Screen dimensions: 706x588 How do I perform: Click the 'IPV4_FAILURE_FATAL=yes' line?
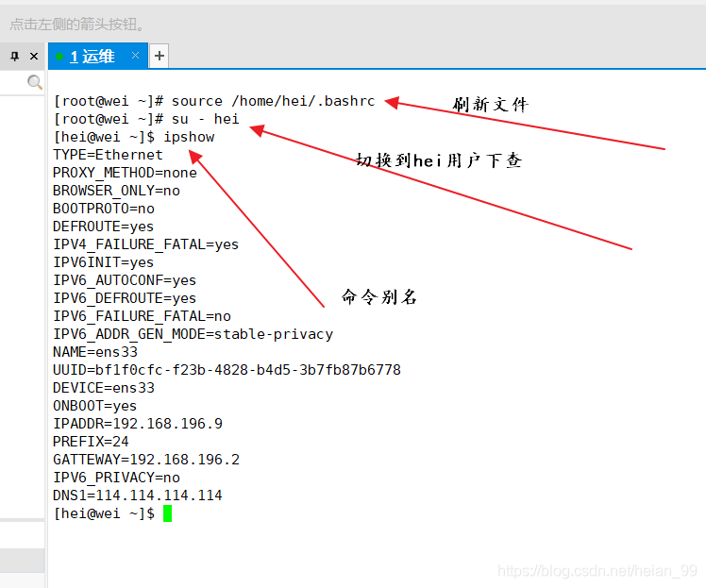click(x=146, y=245)
